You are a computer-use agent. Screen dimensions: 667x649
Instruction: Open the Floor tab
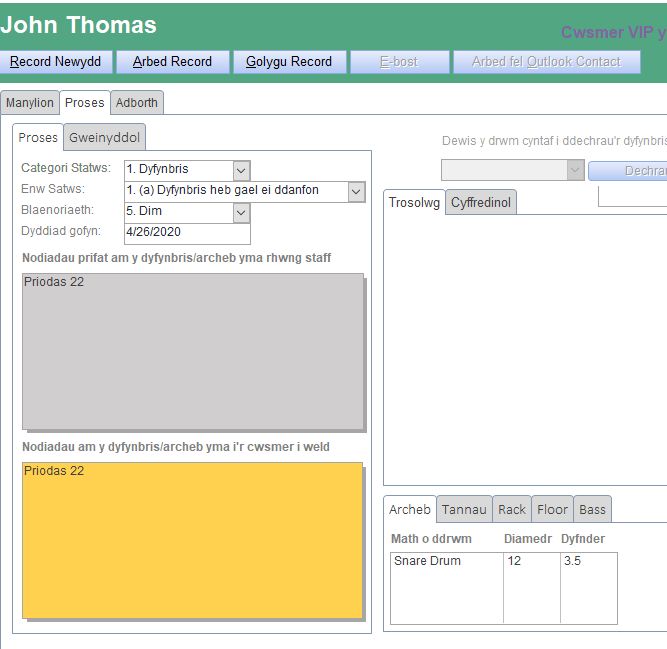tap(552, 510)
